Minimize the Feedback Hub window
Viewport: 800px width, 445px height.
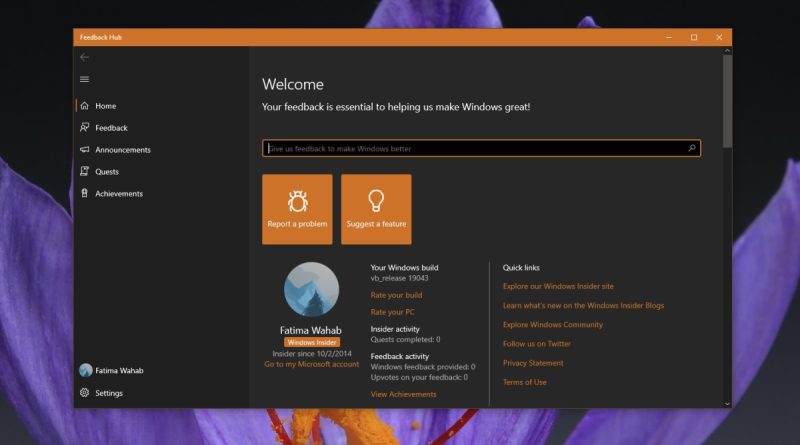click(669, 37)
